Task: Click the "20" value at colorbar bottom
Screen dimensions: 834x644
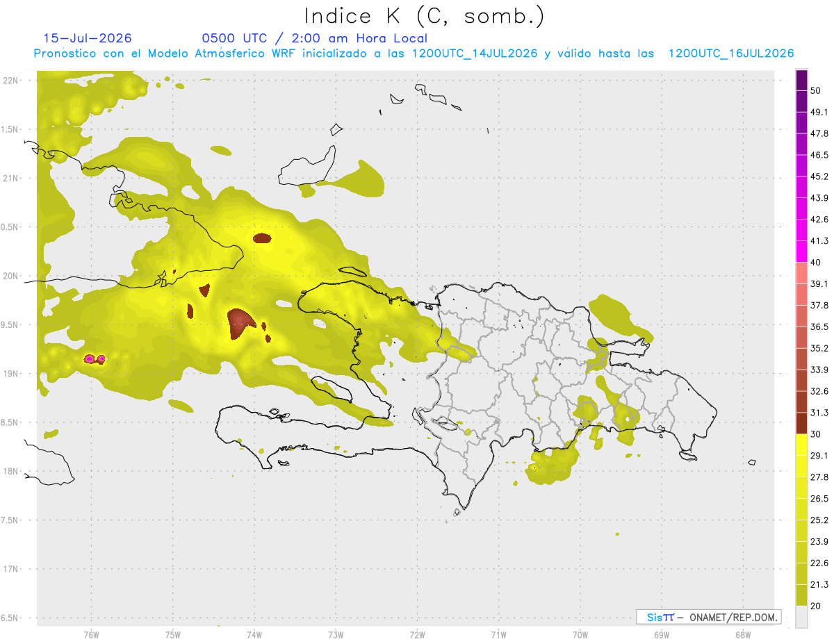Action: [x=816, y=606]
